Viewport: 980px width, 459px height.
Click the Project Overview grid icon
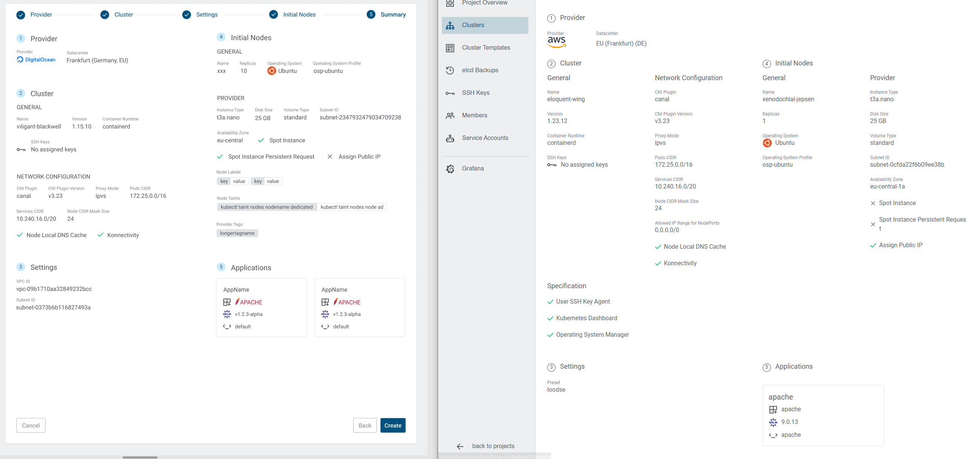coord(450,3)
